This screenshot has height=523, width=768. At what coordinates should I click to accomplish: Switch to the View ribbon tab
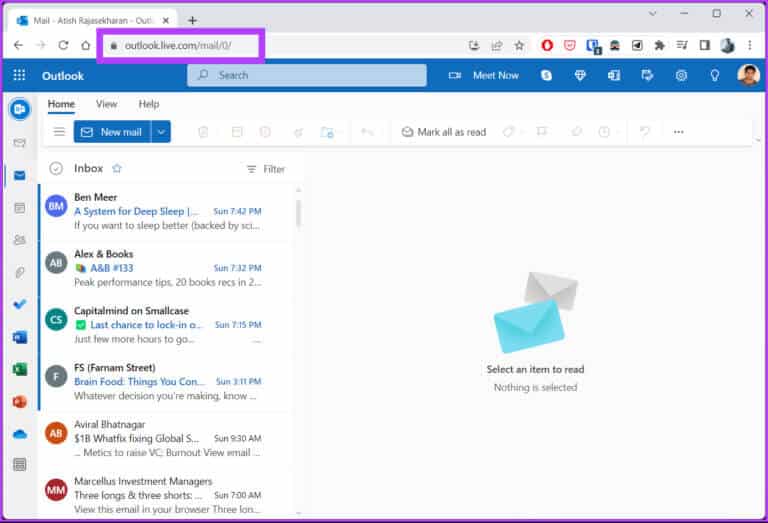pos(106,104)
